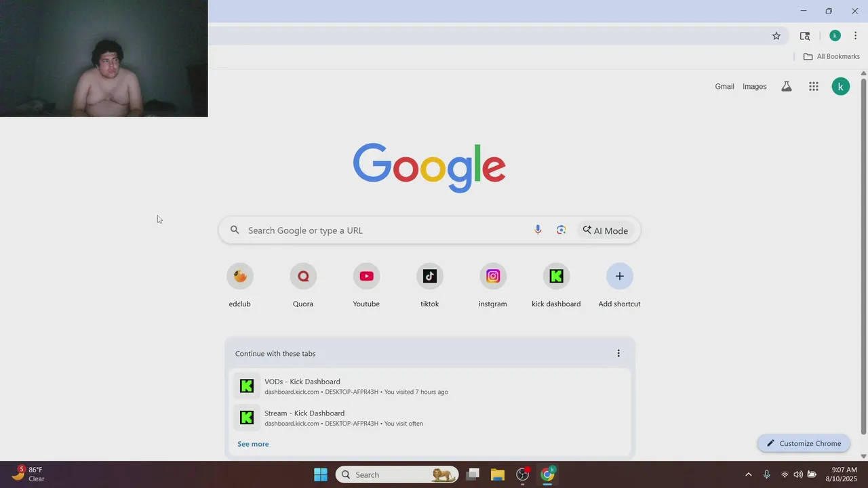Open Search Labs flask icon
This screenshot has height=488, width=868.
(787, 87)
